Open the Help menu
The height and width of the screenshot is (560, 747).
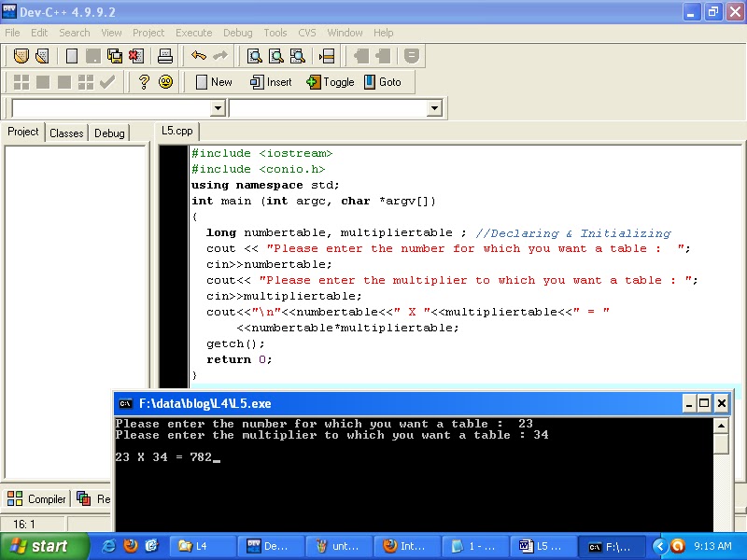[384, 33]
